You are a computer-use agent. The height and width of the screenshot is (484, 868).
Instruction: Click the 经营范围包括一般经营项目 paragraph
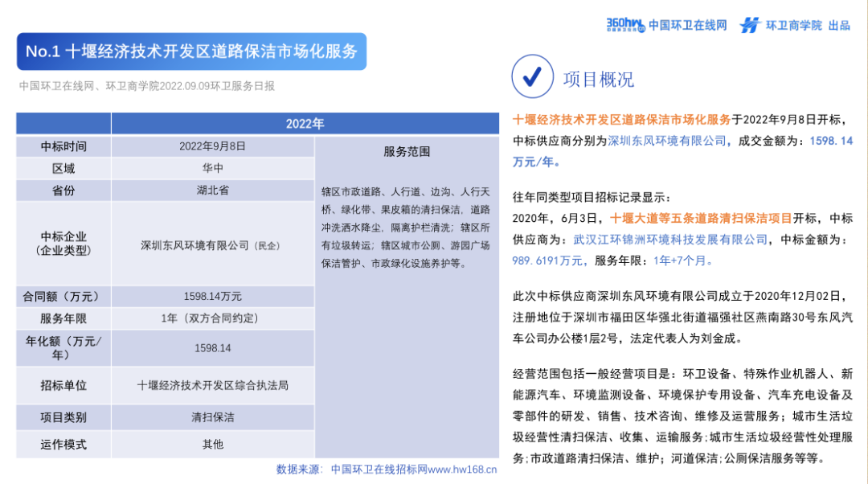tap(682, 416)
